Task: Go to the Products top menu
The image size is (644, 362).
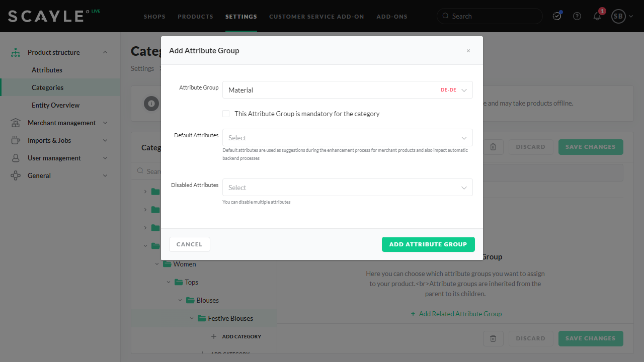Action: pyautogui.click(x=195, y=17)
